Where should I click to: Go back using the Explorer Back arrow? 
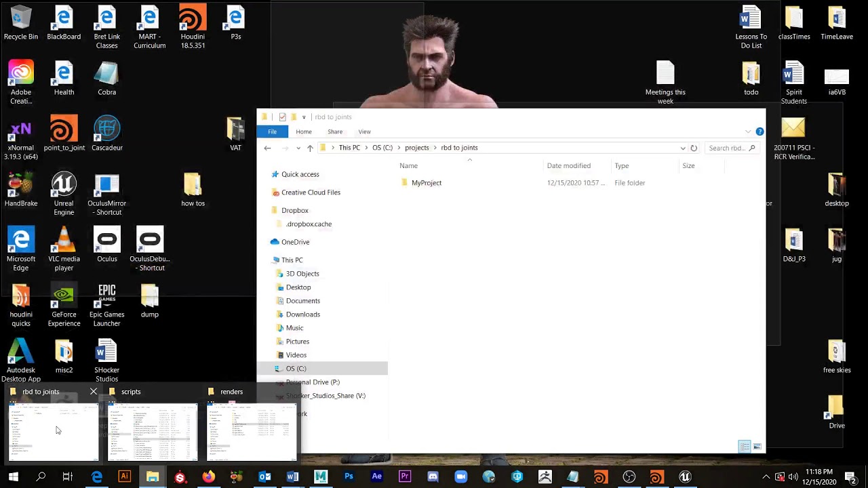click(267, 148)
